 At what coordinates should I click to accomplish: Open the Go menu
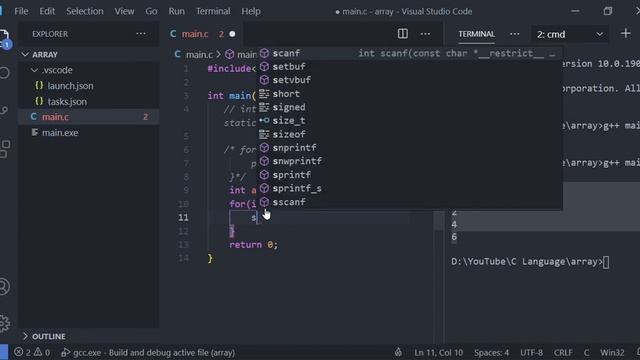151,11
